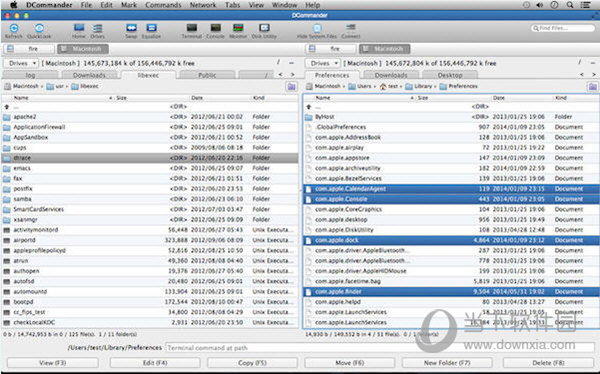This screenshot has height=374, width=600.
Task: Select the com.apple.finder document icon
Action: (x=309, y=292)
